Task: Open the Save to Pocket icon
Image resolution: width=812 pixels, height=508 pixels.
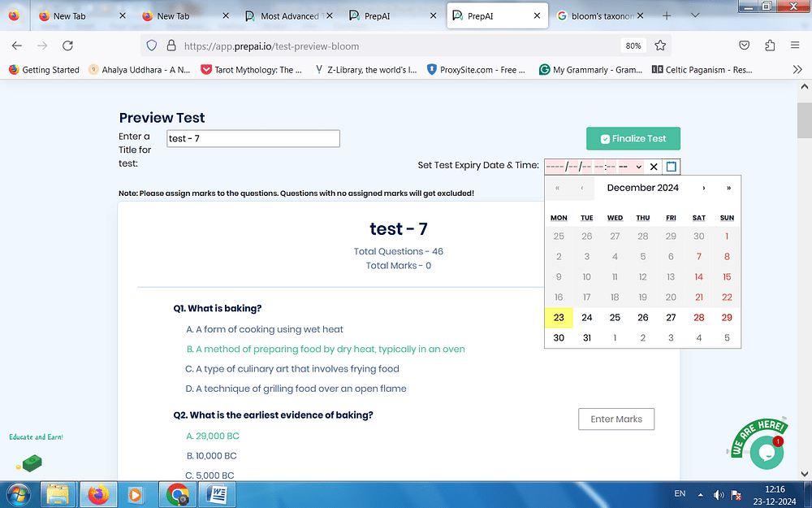Action: tap(744, 46)
